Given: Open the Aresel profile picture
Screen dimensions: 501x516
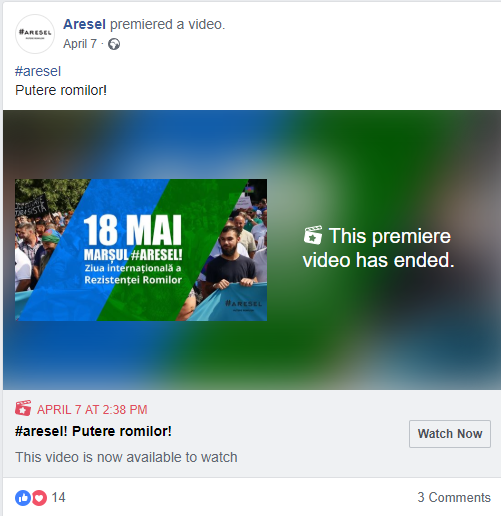Looking at the screenshot, I should pyautogui.click(x=35, y=34).
